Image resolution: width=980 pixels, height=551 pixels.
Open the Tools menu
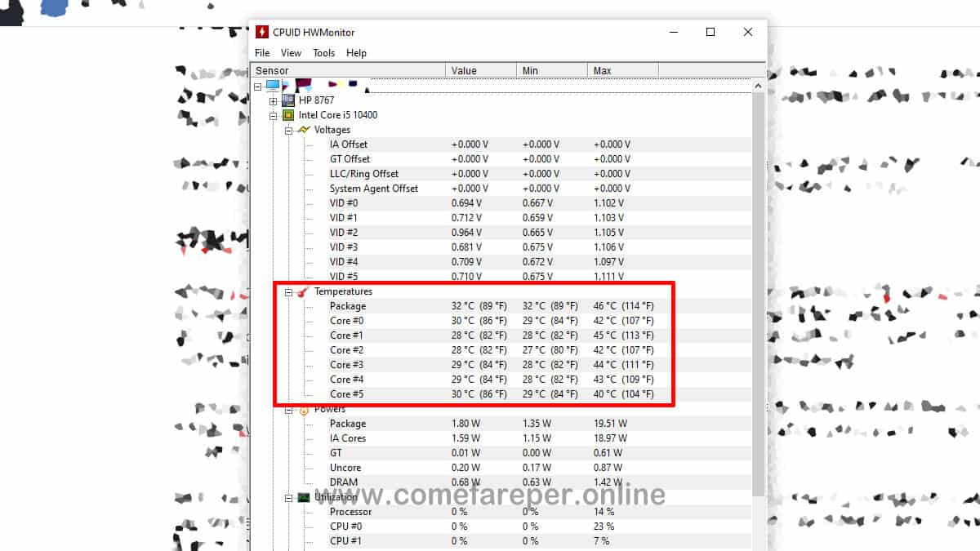pos(323,52)
